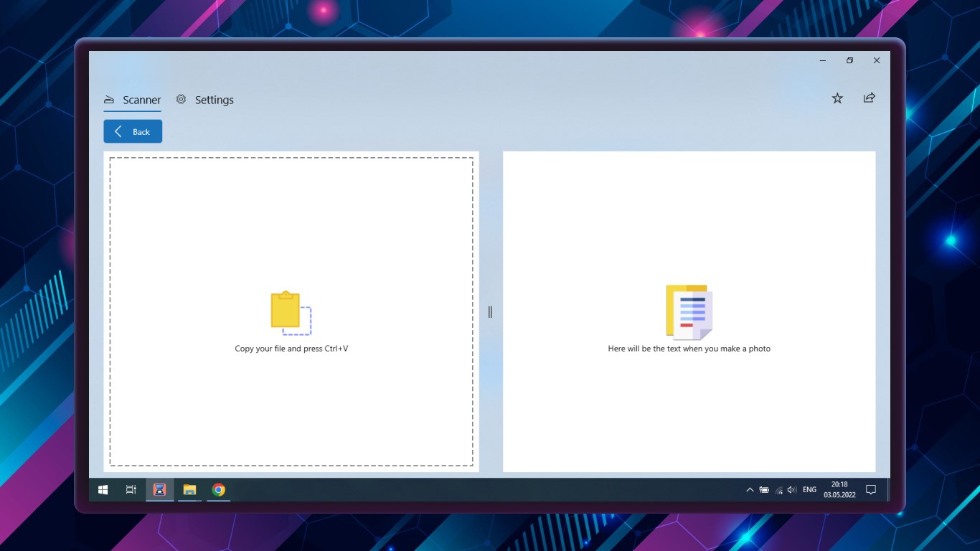This screenshot has height=551, width=980.
Task: Open Google Chrome from the taskbar
Action: [219, 490]
